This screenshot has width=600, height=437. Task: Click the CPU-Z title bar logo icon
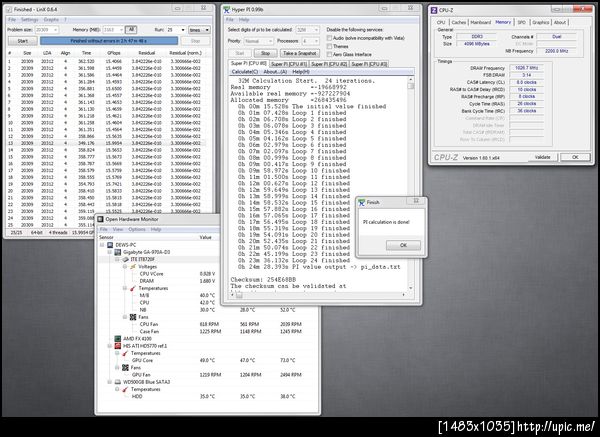pyautogui.click(x=434, y=10)
